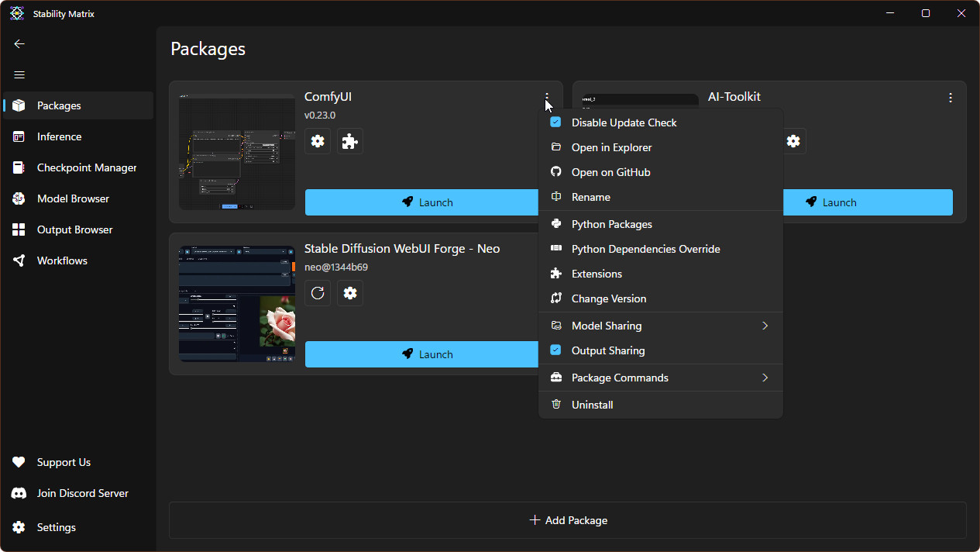Click the Stability Matrix logo in title bar
The width and height of the screenshot is (980, 552).
(x=17, y=13)
